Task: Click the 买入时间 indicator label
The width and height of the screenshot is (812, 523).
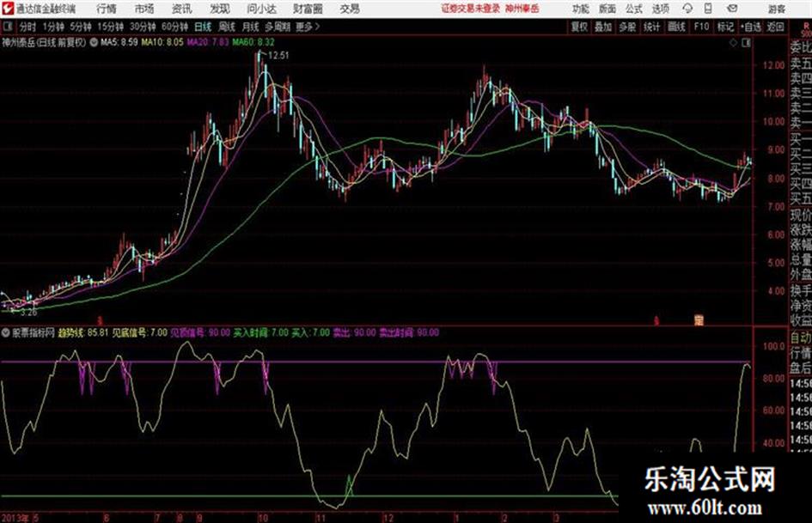Action: 260,332
